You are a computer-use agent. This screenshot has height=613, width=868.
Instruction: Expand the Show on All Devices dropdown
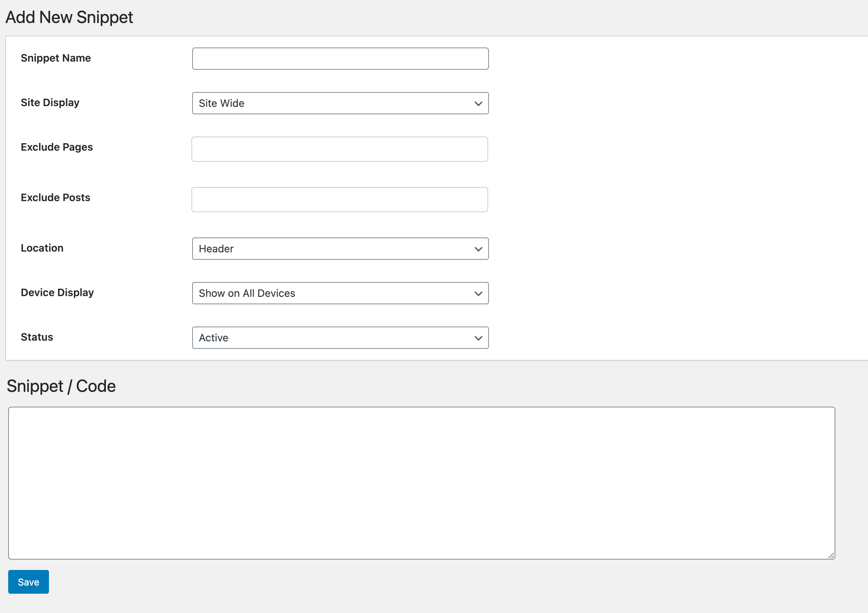click(x=339, y=294)
